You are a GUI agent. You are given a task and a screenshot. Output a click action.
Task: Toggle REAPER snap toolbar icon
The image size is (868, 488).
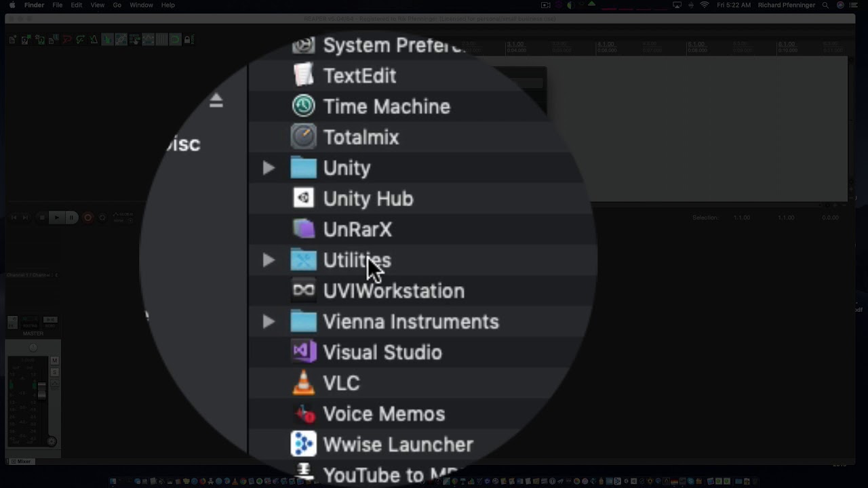(x=175, y=40)
